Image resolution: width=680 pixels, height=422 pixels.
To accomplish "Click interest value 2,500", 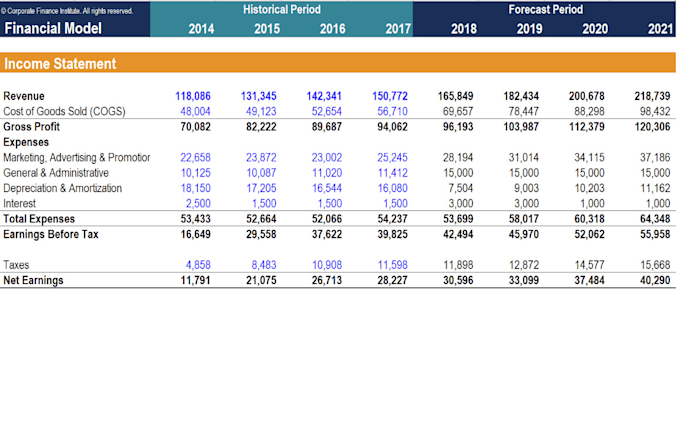I will 198,204.
